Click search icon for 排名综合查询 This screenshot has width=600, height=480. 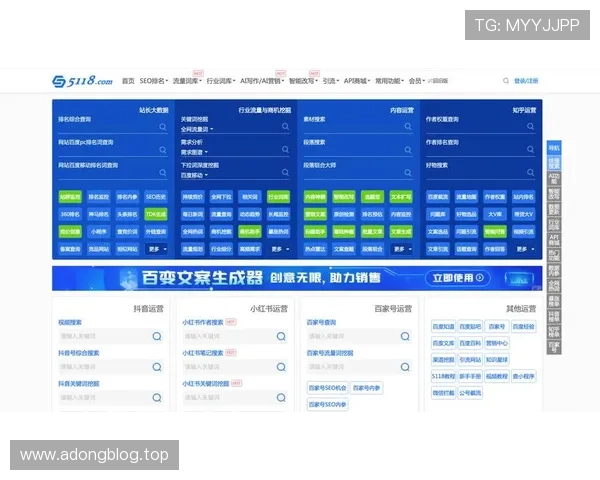tap(163, 127)
